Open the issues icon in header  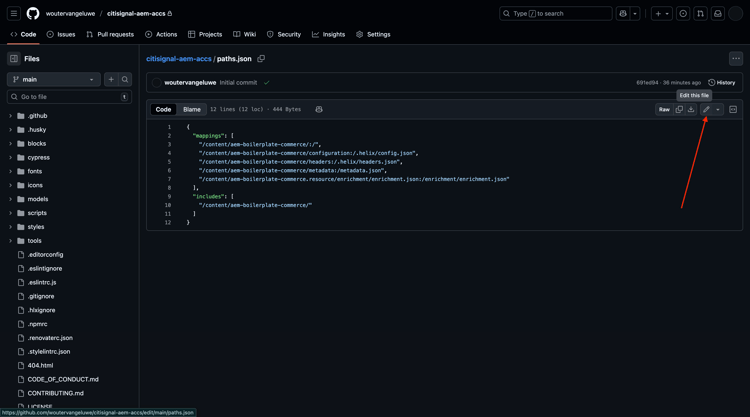point(683,13)
